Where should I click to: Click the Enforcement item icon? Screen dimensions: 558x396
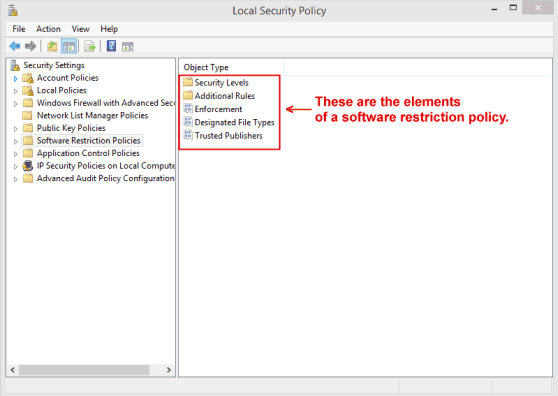188,109
